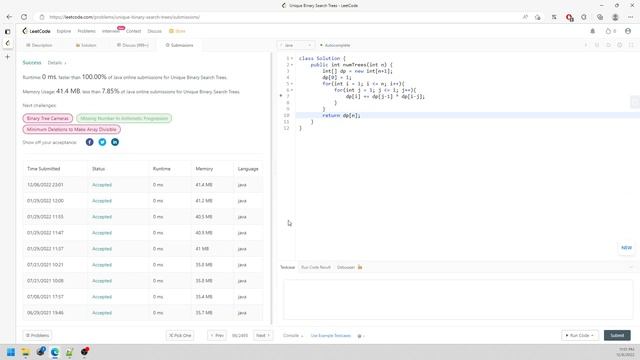
Task: Share acceptance on Facebook
Action: [89, 142]
